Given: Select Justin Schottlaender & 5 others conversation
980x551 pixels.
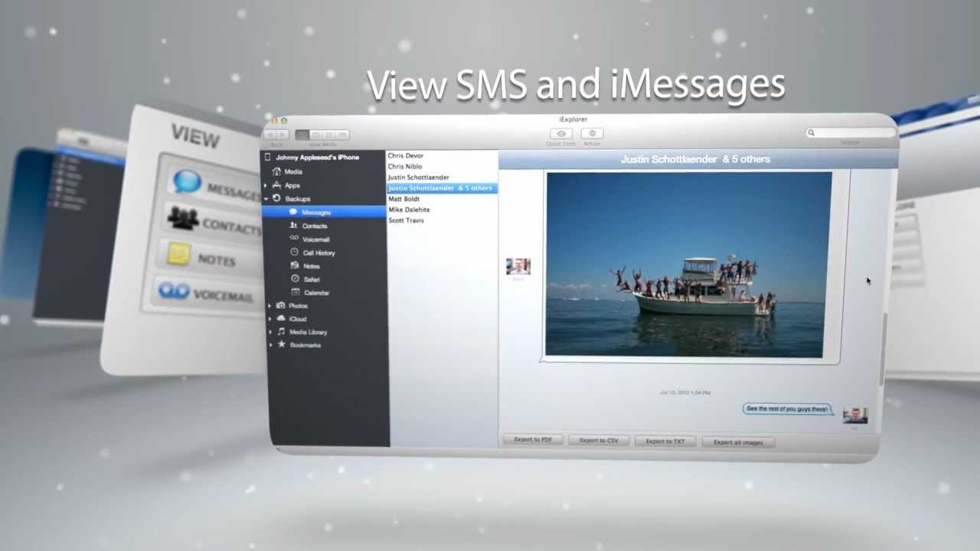Looking at the screenshot, I should (x=442, y=187).
